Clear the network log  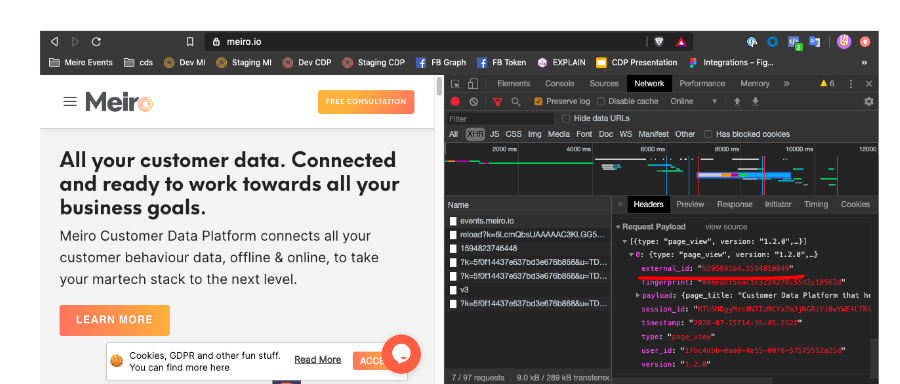point(474,102)
